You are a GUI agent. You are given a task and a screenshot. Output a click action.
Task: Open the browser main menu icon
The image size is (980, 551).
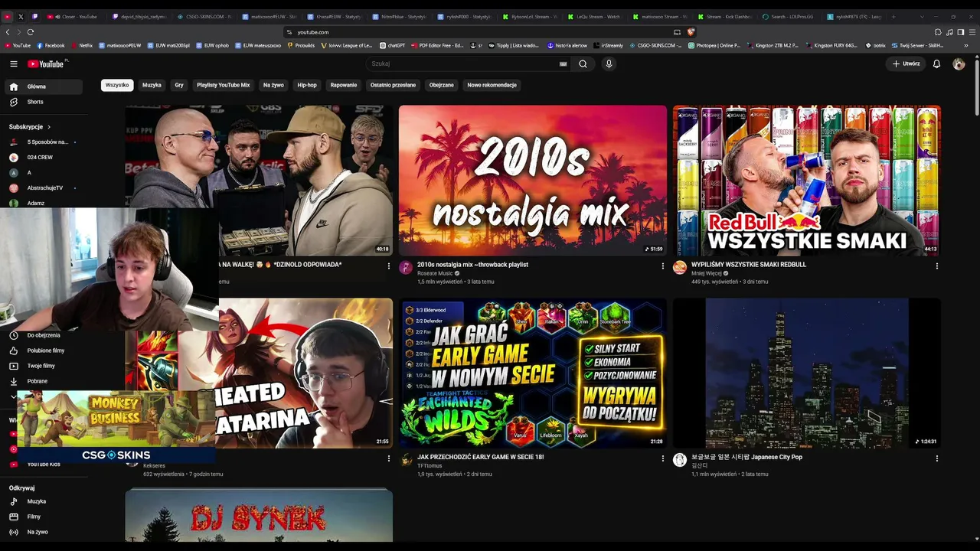972,32
